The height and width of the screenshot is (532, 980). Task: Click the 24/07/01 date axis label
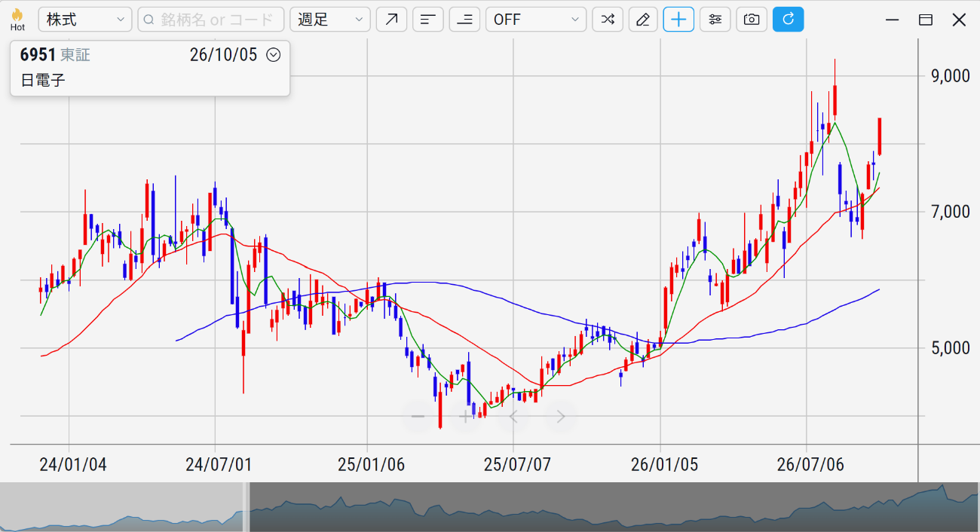219,464
